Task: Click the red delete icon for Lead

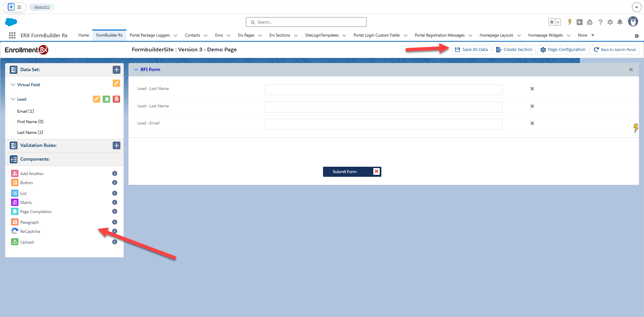Action: pos(116,99)
